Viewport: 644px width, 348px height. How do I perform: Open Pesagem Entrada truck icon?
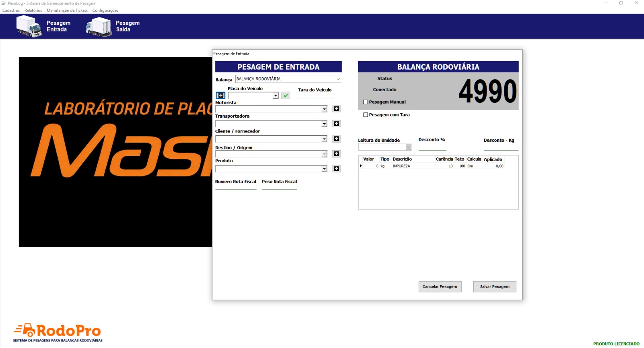click(29, 26)
